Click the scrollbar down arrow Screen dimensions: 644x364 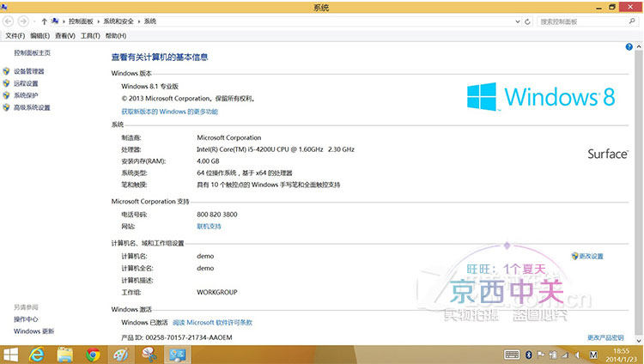[639, 341]
